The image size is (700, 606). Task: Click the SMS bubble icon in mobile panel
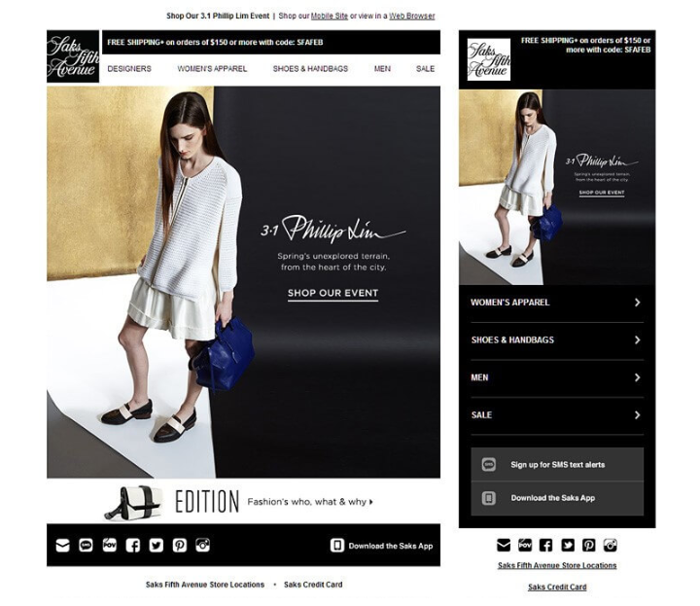(489, 464)
